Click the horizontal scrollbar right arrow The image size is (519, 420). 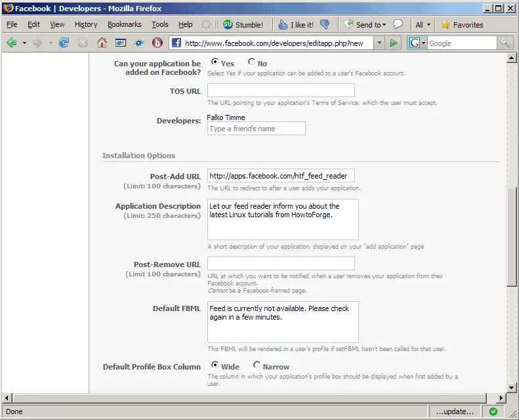(501, 398)
